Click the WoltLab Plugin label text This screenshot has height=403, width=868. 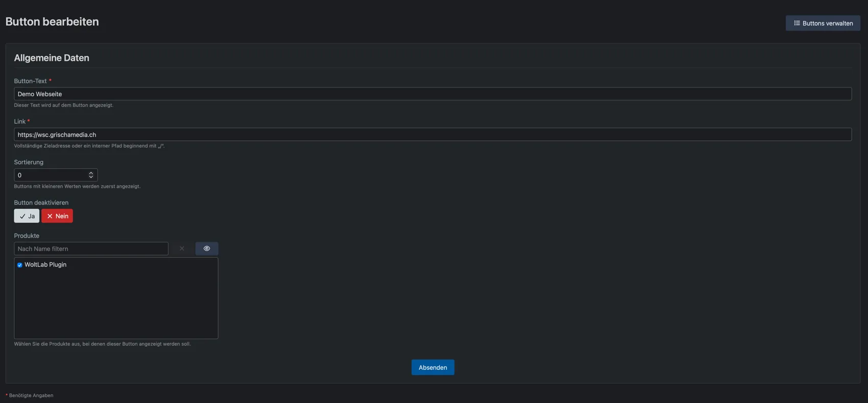[45, 264]
